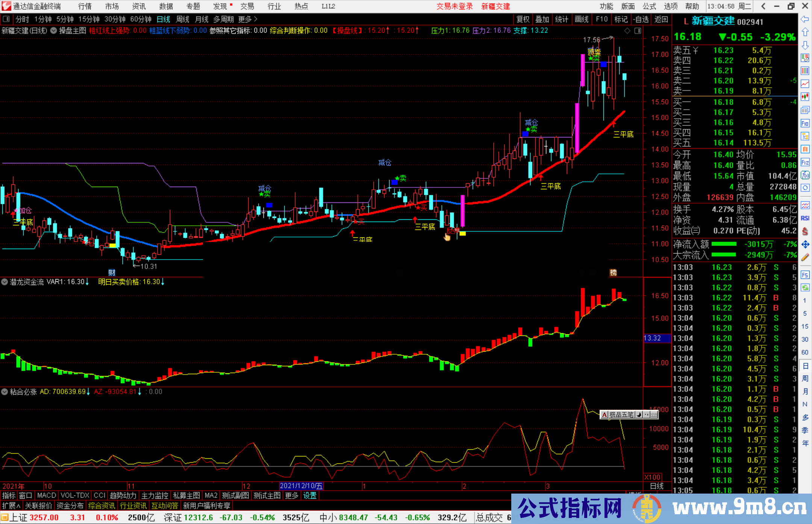Select the pencil drawing tool icon

[x=805, y=257]
